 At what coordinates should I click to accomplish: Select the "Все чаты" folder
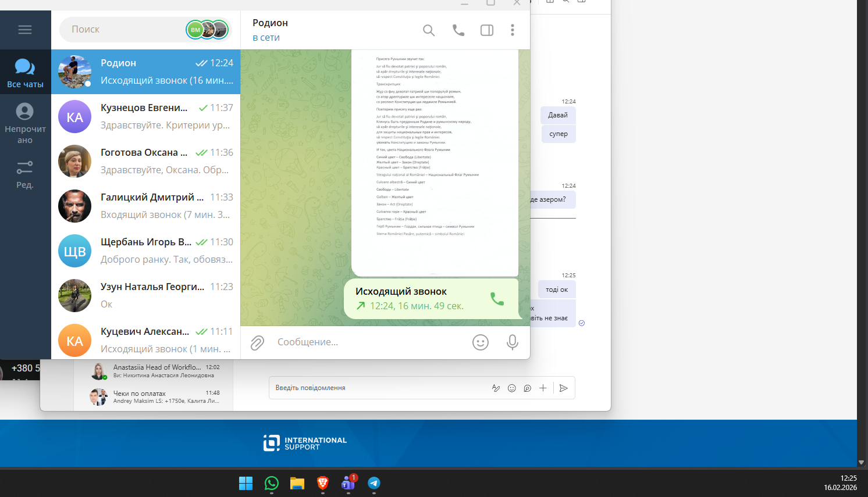pos(25,72)
